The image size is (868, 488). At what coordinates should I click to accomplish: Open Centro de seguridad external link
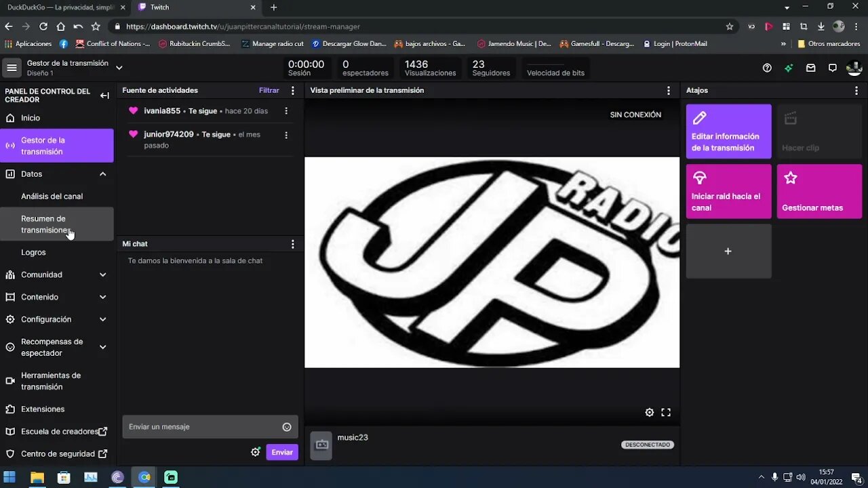[57, 454]
